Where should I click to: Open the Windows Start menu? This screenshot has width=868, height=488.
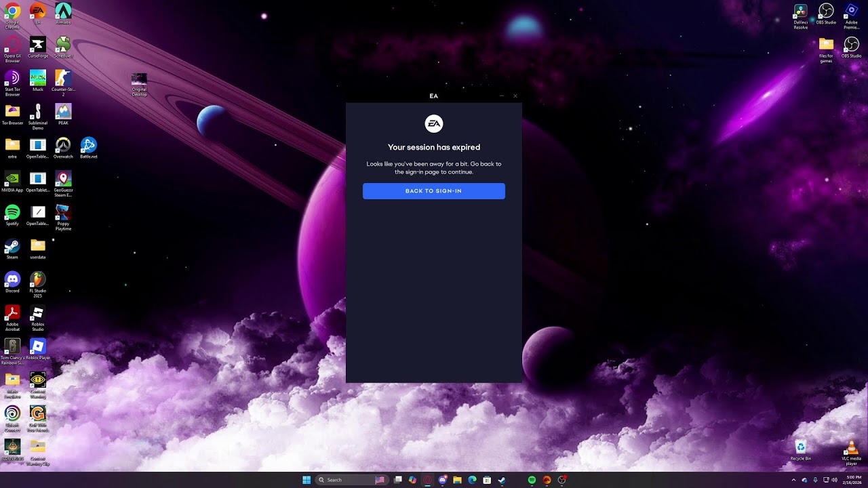pyautogui.click(x=307, y=480)
